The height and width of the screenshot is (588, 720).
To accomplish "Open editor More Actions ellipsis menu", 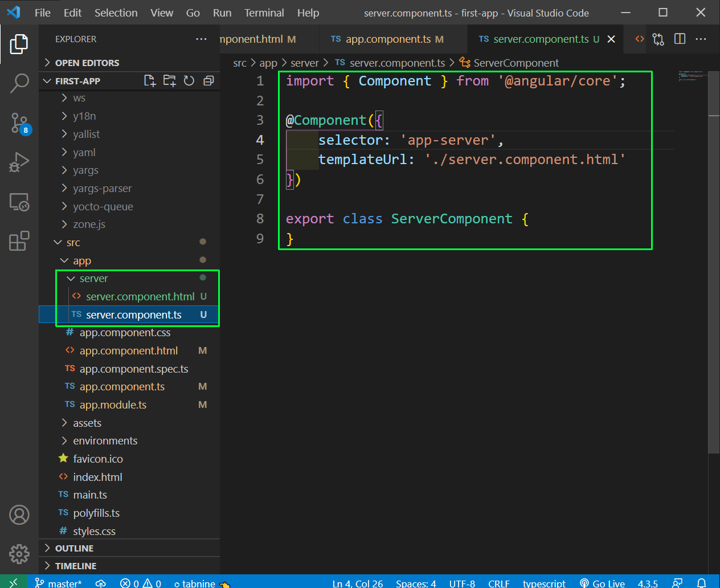I will coord(701,39).
